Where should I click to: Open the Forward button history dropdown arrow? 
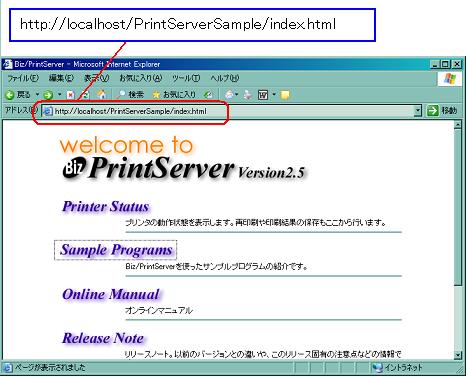point(59,95)
